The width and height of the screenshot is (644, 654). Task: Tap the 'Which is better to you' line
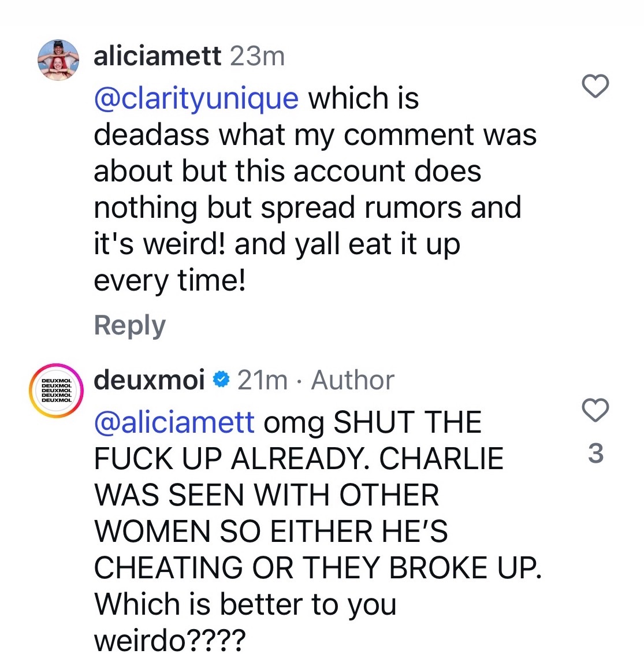coord(245,605)
